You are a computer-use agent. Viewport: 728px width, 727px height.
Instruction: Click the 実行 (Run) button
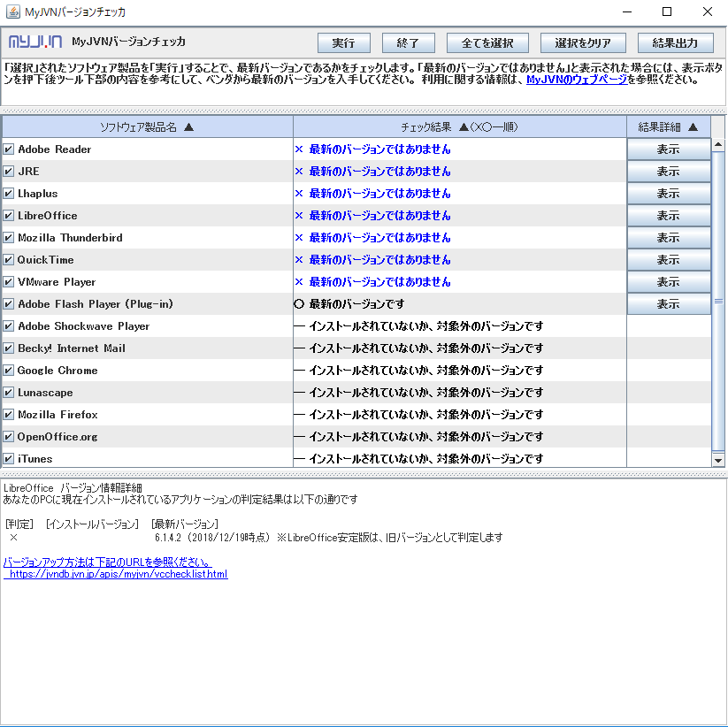[x=343, y=43]
